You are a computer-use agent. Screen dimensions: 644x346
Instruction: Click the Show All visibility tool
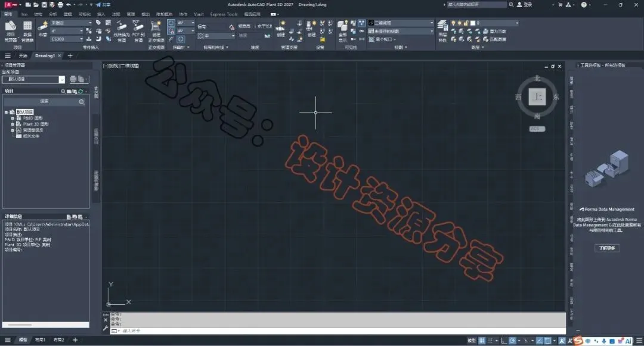point(342,31)
